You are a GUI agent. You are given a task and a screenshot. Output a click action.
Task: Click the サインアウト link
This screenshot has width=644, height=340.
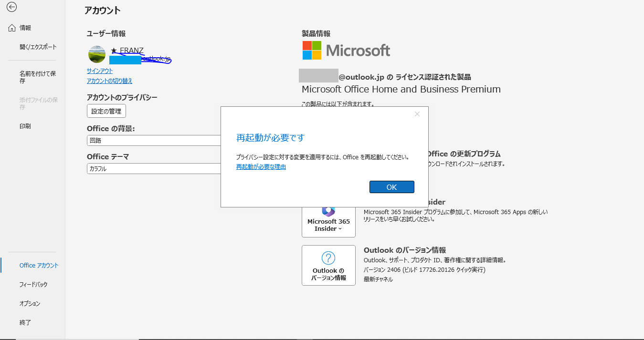point(100,71)
